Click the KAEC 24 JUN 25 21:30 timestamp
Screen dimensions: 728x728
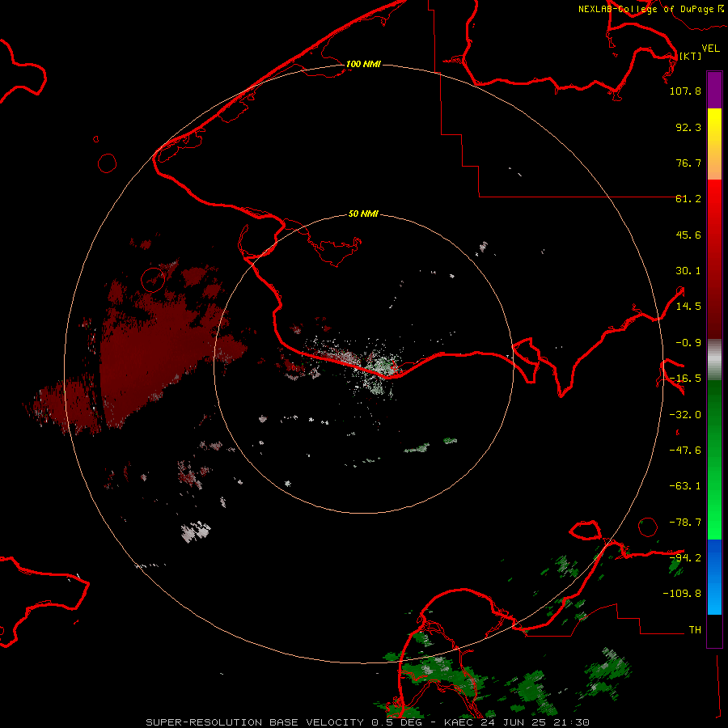pyautogui.click(x=517, y=722)
